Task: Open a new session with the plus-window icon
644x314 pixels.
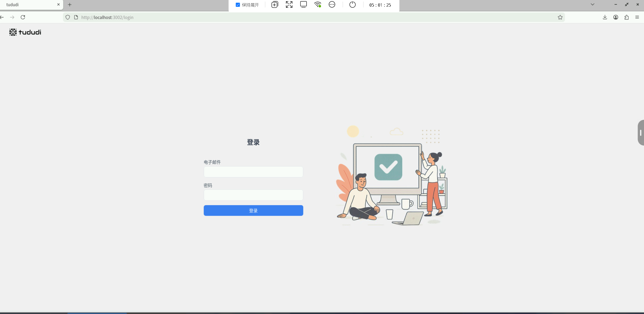Action: pyautogui.click(x=274, y=4)
